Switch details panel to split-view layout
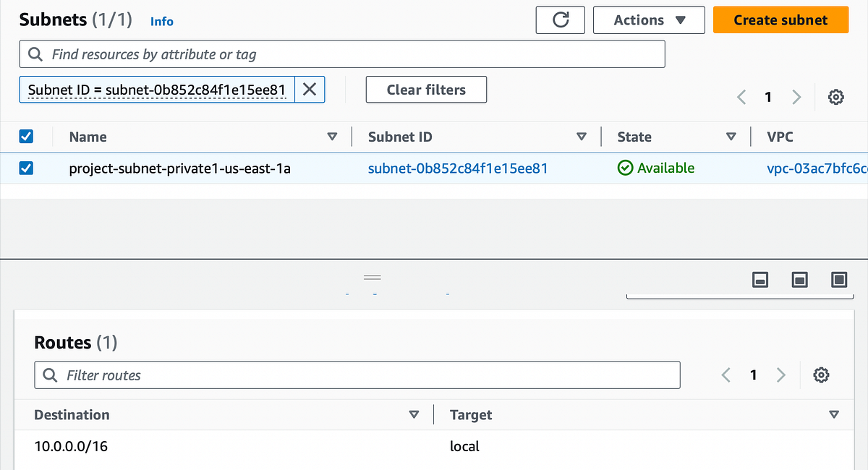The width and height of the screenshot is (868, 470). coord(799,280)
